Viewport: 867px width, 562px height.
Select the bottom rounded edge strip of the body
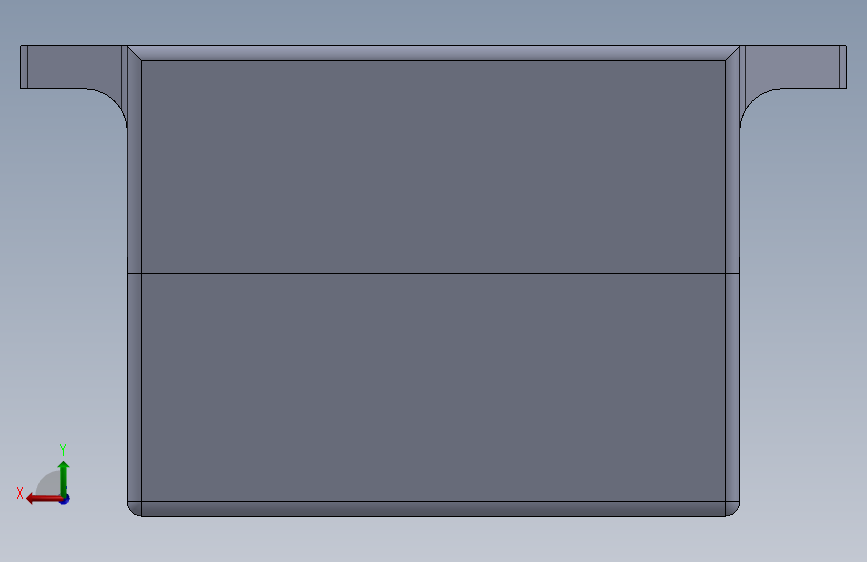[x=433, y=509]
